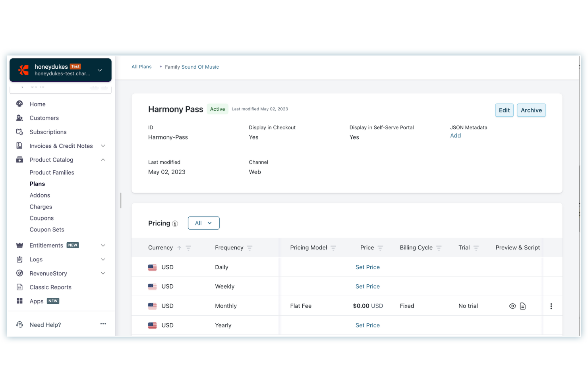
Task: Expand the honeydukes site switcher
Action: [x=100, y=70]
